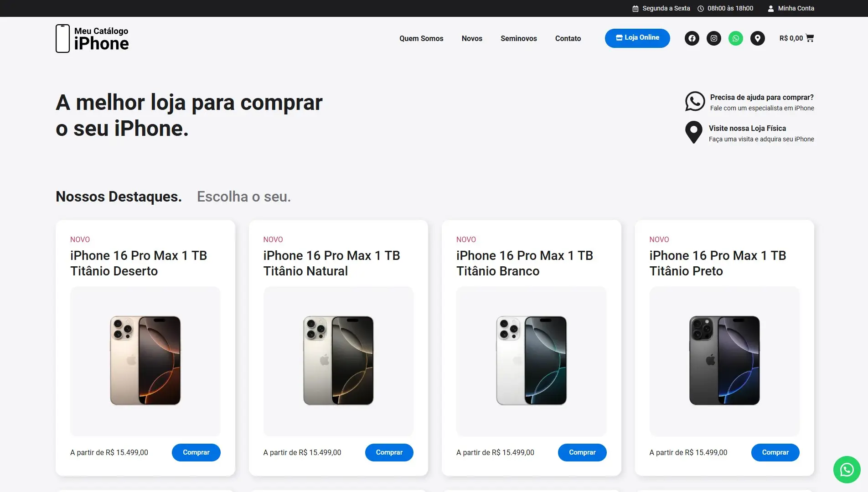The image size is (868, 492).
Task: Click the Precisa de ajuda para comprar link
Action: pyautogui.click(x=762, y=97)
